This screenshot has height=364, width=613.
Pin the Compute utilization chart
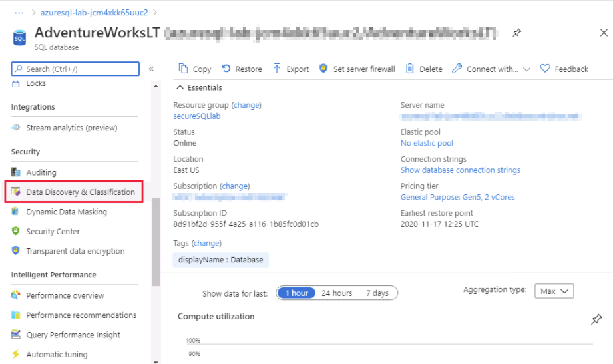click(x=596, y=320)
